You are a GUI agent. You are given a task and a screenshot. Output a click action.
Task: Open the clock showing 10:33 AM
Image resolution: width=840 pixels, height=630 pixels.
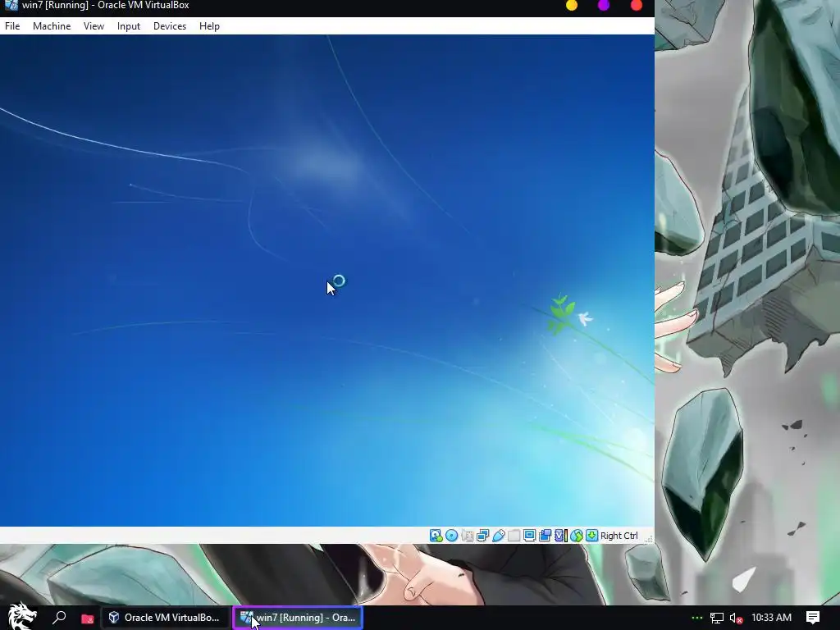pyautogui.click(x=771, y=618)
